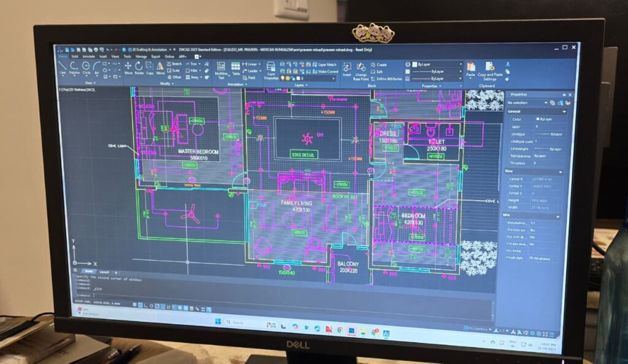Open the Annotate ribbon tab
The height and width of the screenshot is (364, 628).
point(89,56)
